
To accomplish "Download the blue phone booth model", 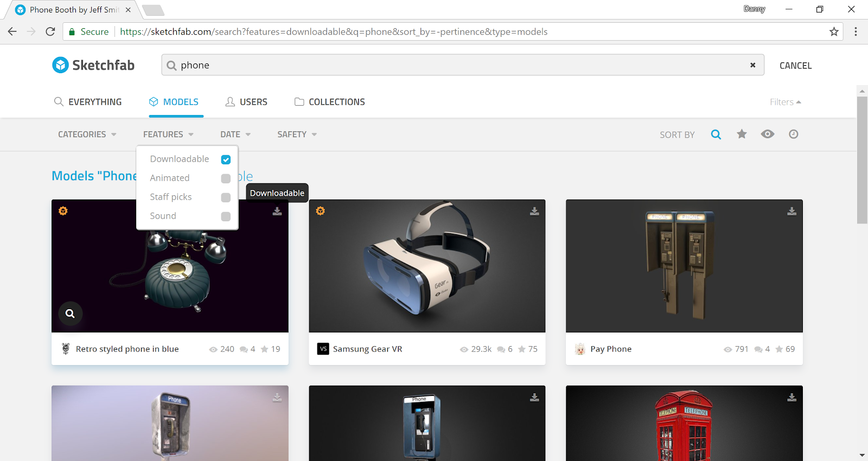I will (534, 398).
